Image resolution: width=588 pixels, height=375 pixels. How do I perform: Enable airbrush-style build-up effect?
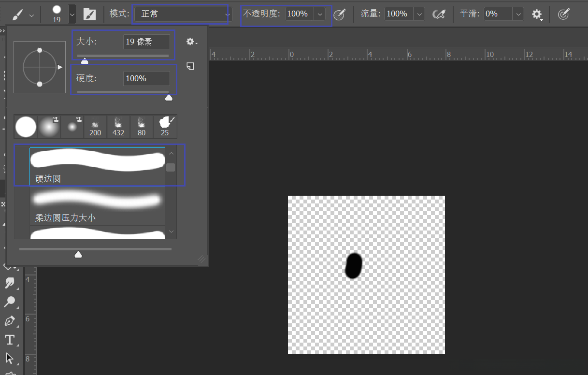point(439,14)
